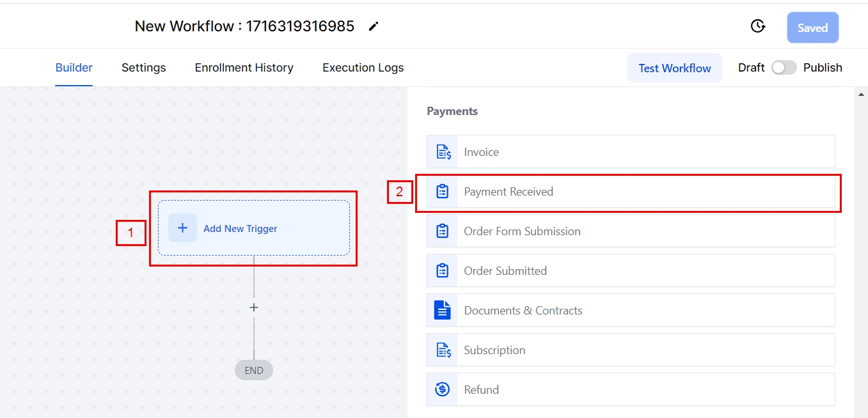Viewport: 868px width, 418px height.
Task: Click the scrollbar up arrow in trigger panel
Action: pos(861,95)
